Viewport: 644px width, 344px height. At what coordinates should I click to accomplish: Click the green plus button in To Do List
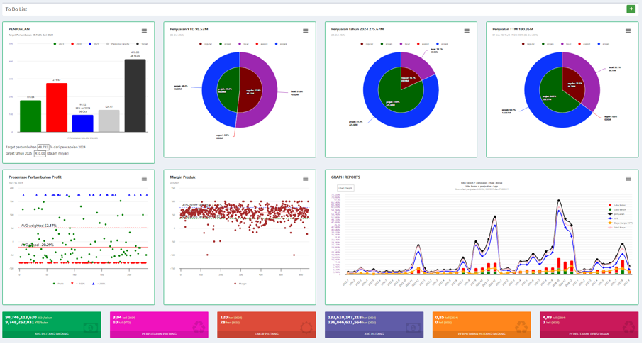pyautogui.click(x=631, y=9)
